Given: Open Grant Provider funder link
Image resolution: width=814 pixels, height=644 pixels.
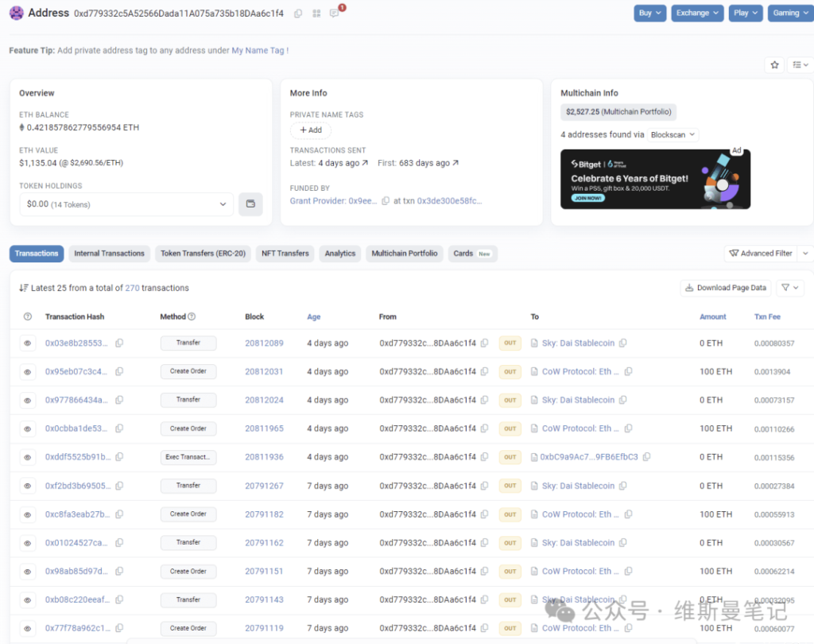Looking at the screenshot, I should pyautogui.click(x=333, y=201).
